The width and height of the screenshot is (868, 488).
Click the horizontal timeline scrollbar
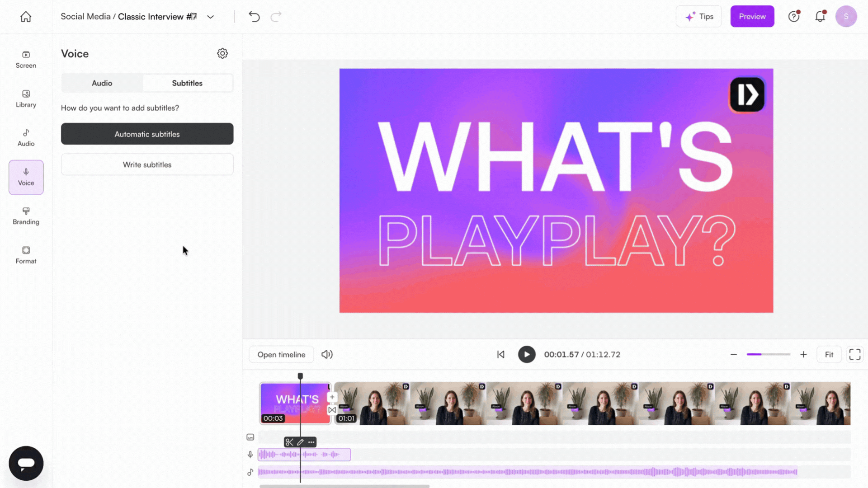pyautogui.click(x=344, y=486)
